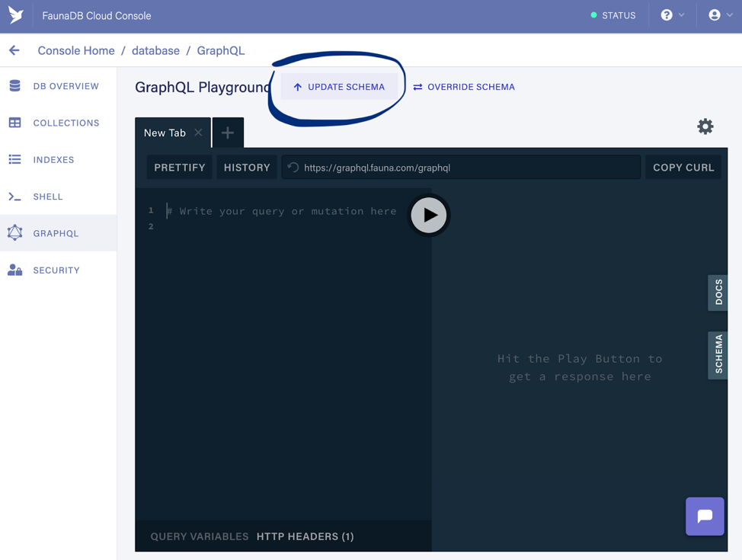The width and height of the screenshot is (742, 560).
Task: Click the Fauna bird logo
Action: [15, 15]
